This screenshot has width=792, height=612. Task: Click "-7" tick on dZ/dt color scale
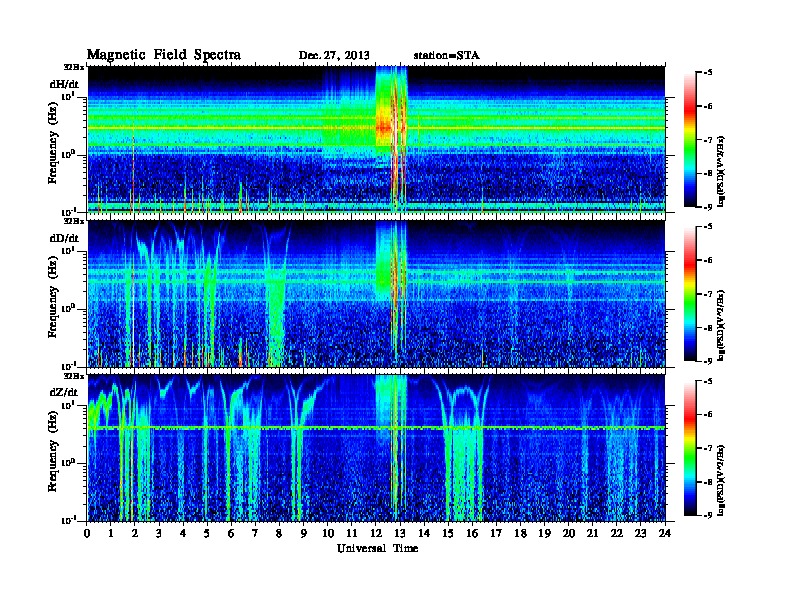tap(707, 448)
